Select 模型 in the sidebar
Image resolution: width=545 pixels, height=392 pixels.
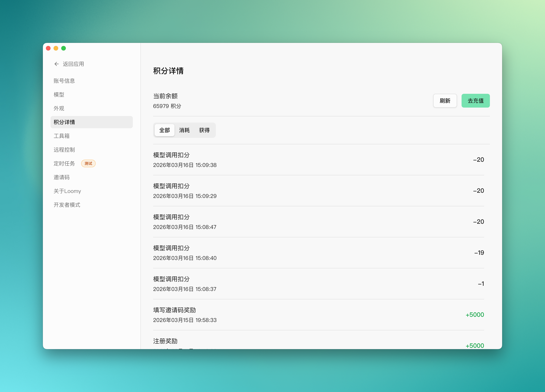tap(59, 94)
